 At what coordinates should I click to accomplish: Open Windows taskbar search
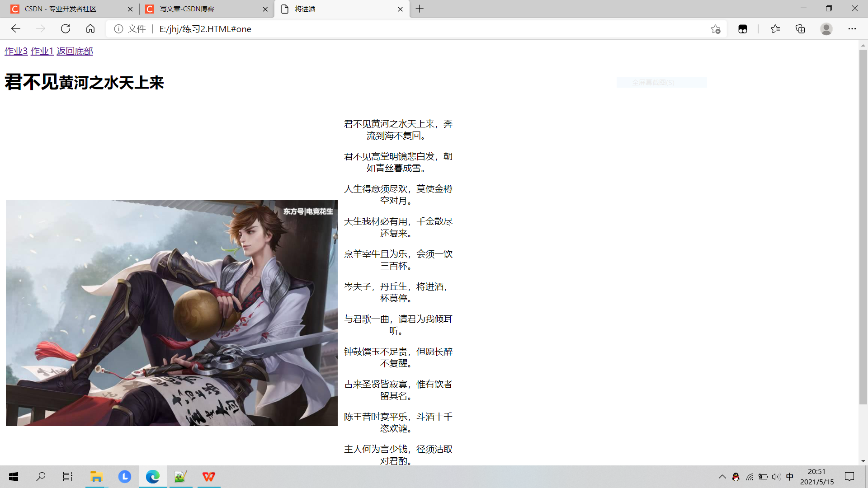(41, 477)
